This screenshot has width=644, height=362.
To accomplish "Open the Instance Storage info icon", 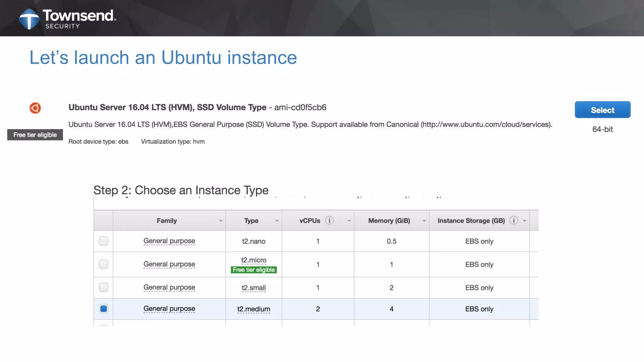I will [514, 220].
